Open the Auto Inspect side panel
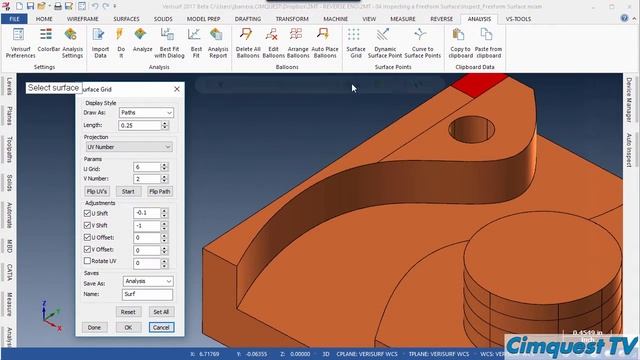 [x=629, y=149]
